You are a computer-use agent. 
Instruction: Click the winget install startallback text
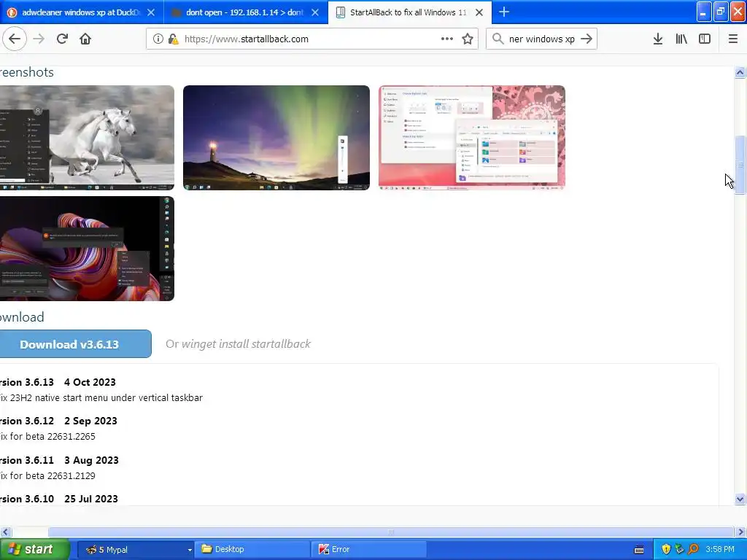tap(246, 344)
